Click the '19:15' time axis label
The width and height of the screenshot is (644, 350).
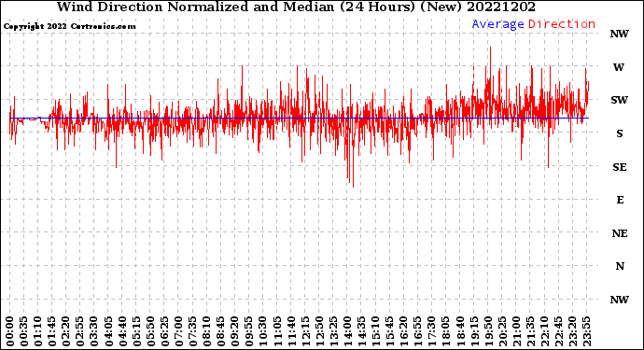tap(474, 331)
